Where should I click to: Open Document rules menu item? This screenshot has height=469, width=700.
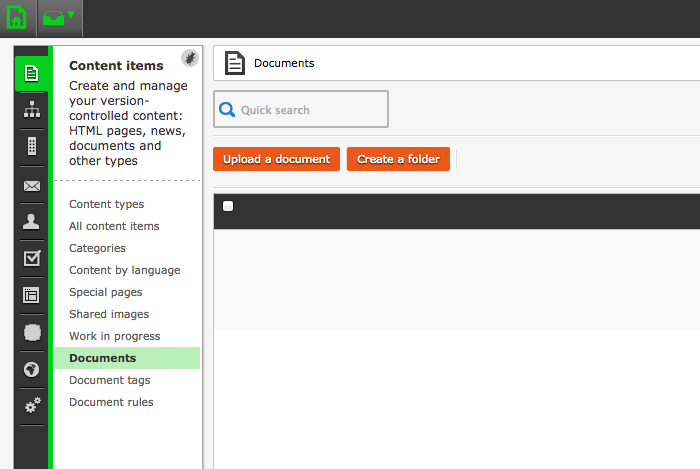[111, 402]
